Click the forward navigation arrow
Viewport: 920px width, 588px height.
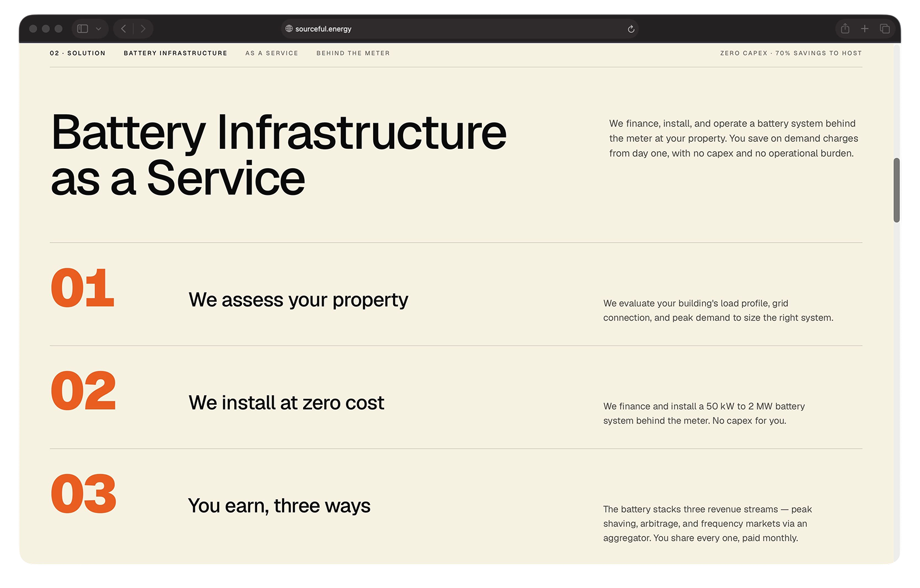[143, 28]
